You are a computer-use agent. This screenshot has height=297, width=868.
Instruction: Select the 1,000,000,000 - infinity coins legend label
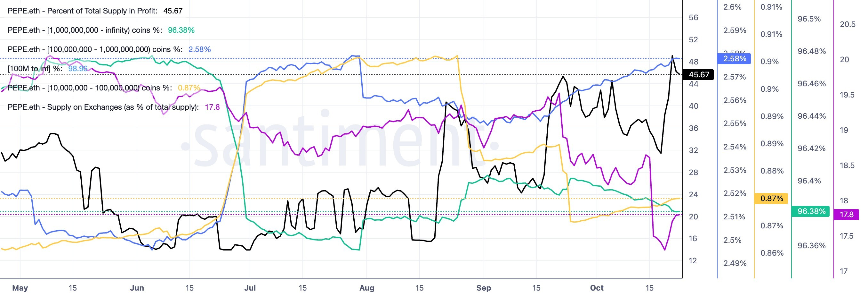[x=101, y=30]
